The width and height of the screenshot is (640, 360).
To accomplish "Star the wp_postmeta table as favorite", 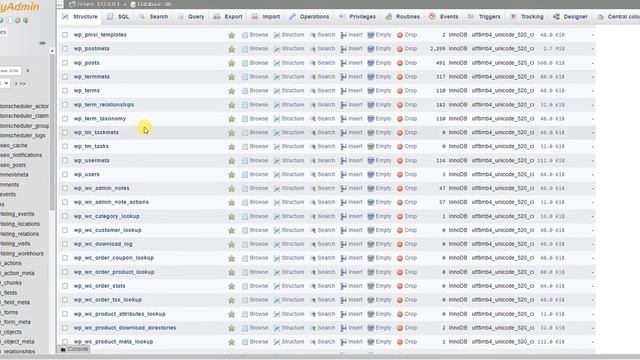I will coord(231,49).
